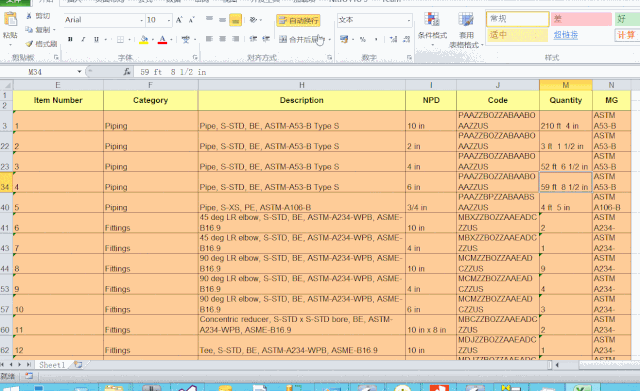Toggle align text right
The image size is (640, 391).
tap(236, 39)
